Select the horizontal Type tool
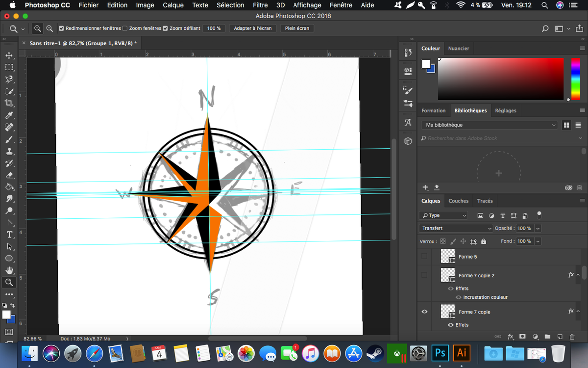 point(9,235)
